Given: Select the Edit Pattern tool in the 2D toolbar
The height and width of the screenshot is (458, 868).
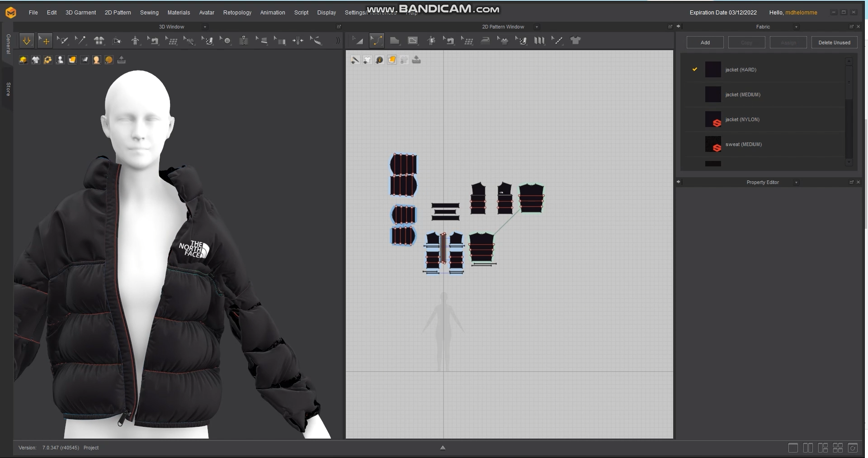Looking at the screenshot, I should pyautogui.click(x=358, y=41).
